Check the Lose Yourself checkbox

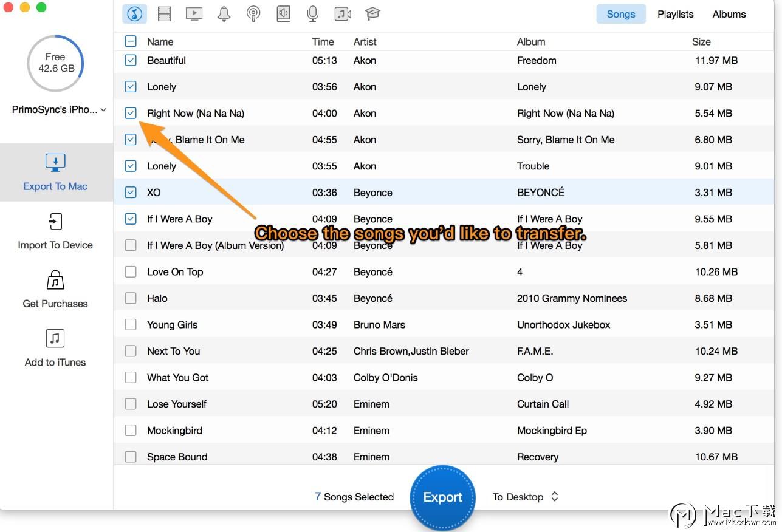pos(131,404)
